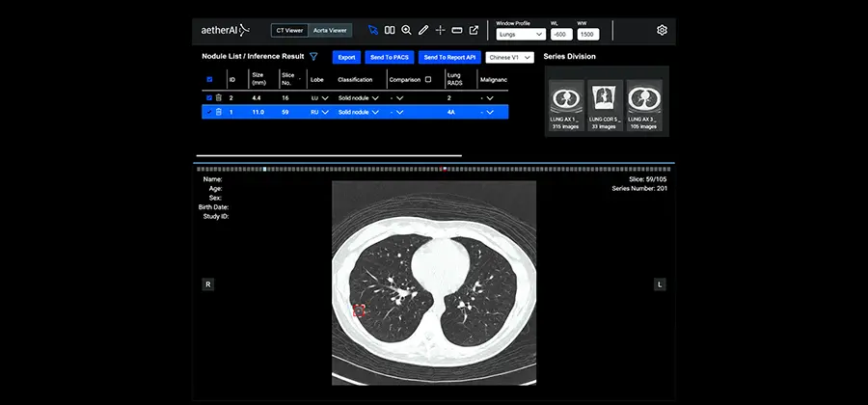868x405 pixels.
Task: Delete nodule ID 1 with trash icon
Action: pos(219,112)
